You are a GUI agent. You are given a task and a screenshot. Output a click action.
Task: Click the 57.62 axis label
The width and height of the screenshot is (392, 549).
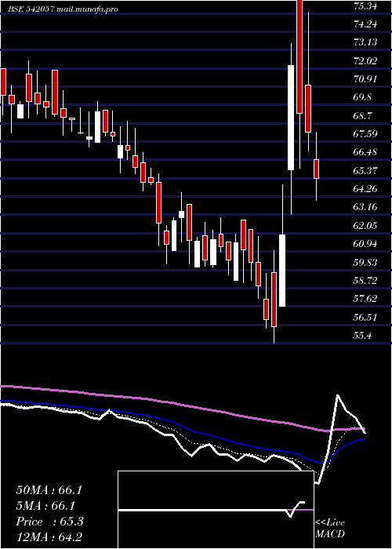(365, 298)
